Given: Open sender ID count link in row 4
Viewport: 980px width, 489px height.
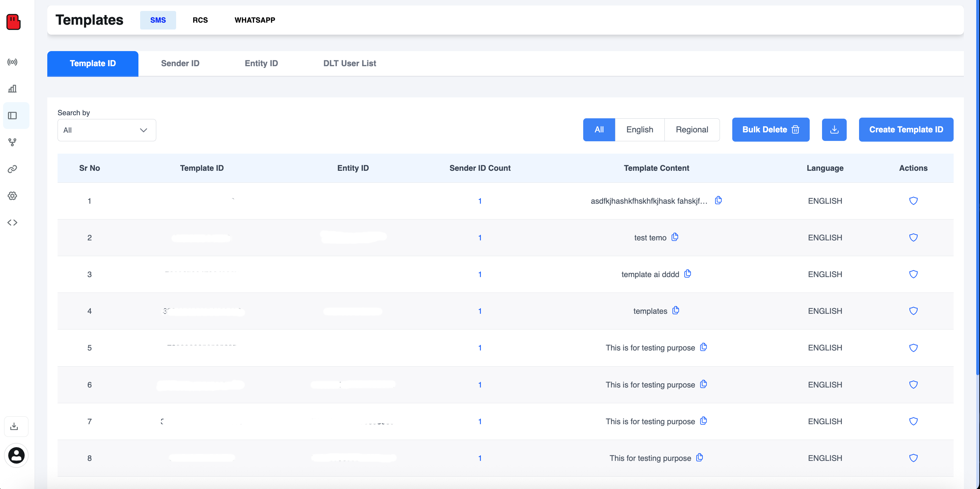Looking at the screenshot, I should [480, 311].
